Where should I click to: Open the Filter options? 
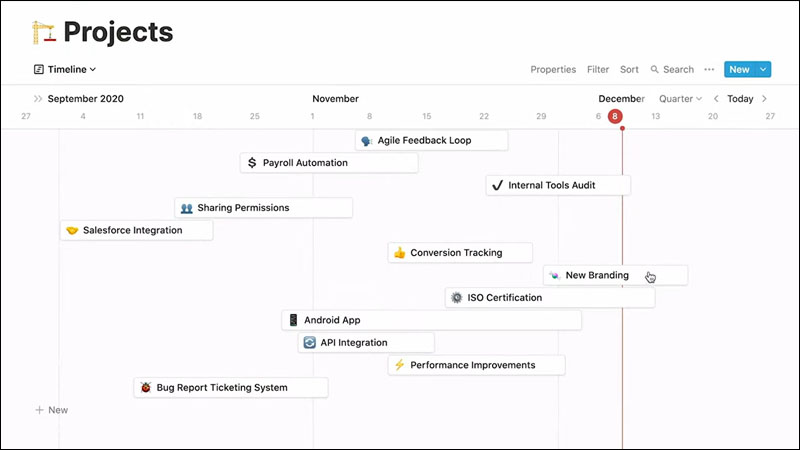click(598, 69)
